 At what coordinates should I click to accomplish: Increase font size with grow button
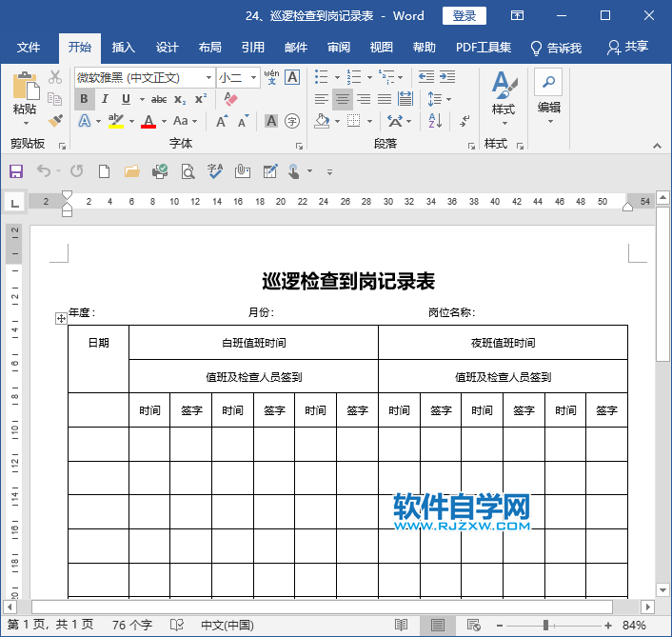(222, 121)
